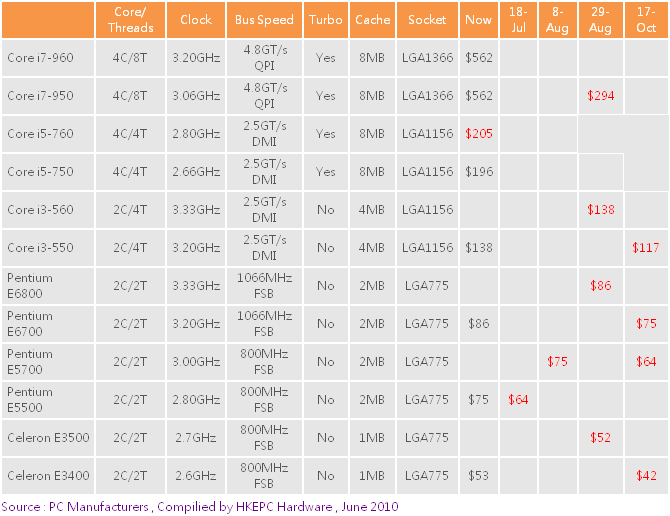Click the red $294 price for i7-950
The height and width of the screenshot is (516, 670).
point(601,96)
